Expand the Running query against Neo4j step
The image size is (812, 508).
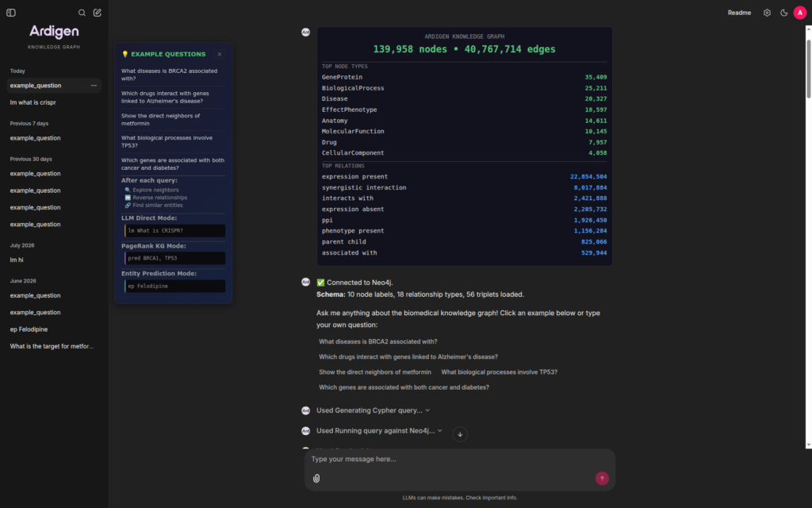click(x=379, y=431)
